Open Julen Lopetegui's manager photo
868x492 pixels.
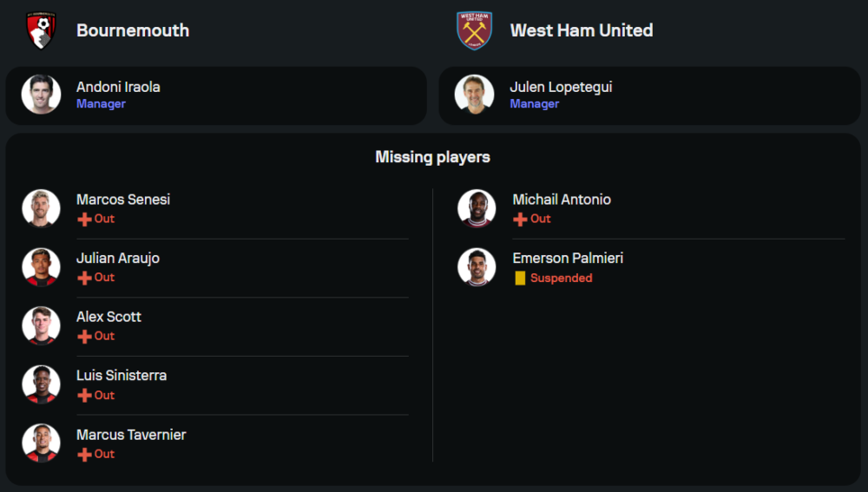coord(474,95)
